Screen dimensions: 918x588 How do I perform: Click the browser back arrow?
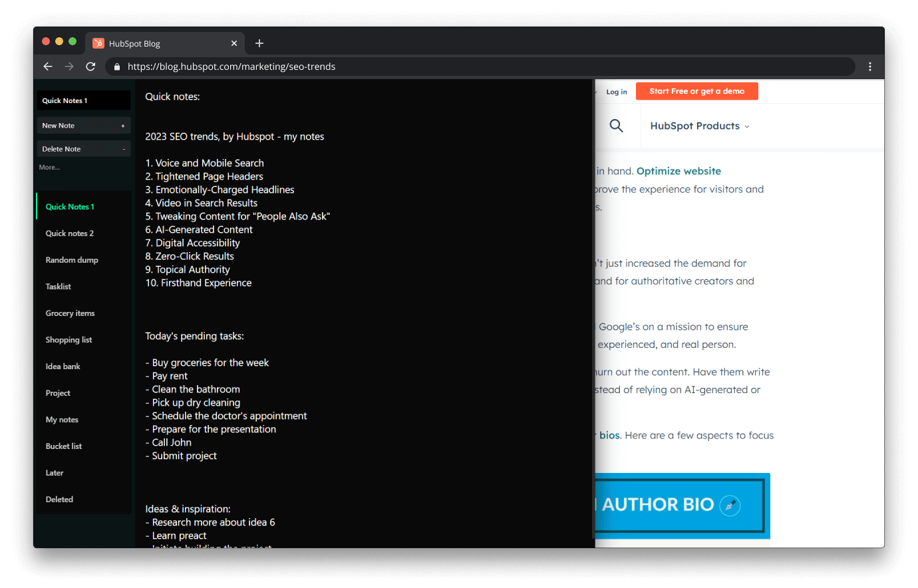(48, 67)
